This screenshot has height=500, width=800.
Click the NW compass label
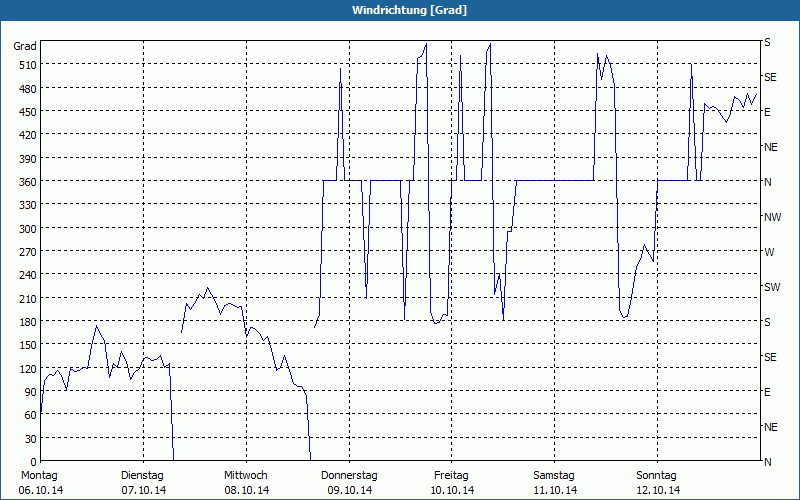tap(772, 217)
